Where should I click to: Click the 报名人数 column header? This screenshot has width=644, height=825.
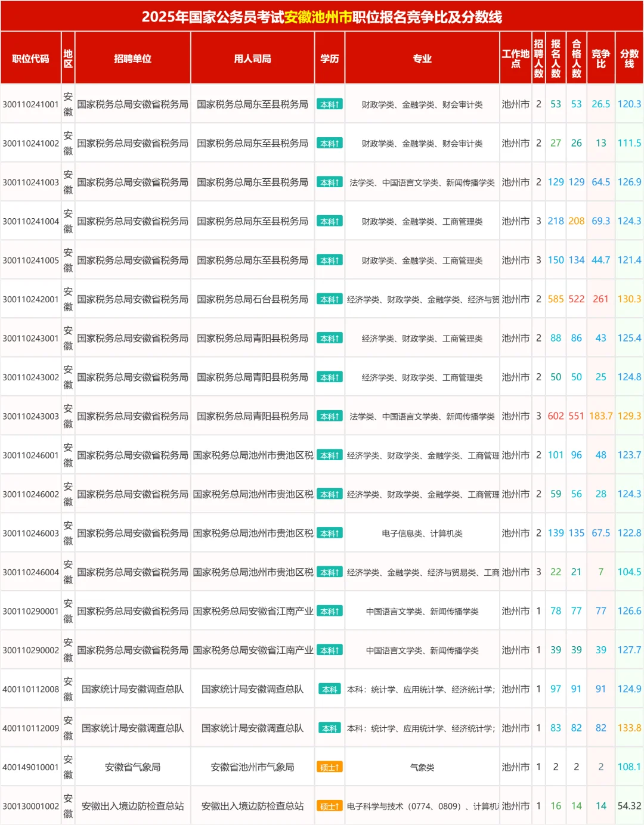click(x=556, y=58)
